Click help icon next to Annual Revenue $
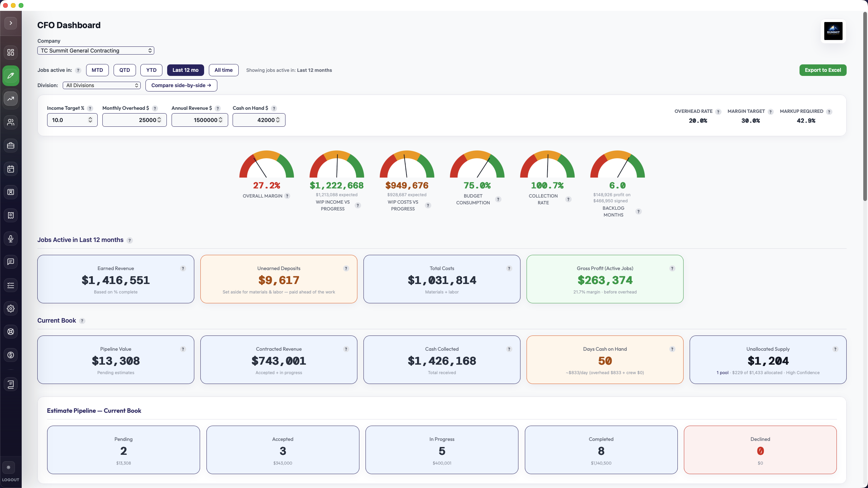This screenshot has height=488, width=868. (x=218, y=108)
